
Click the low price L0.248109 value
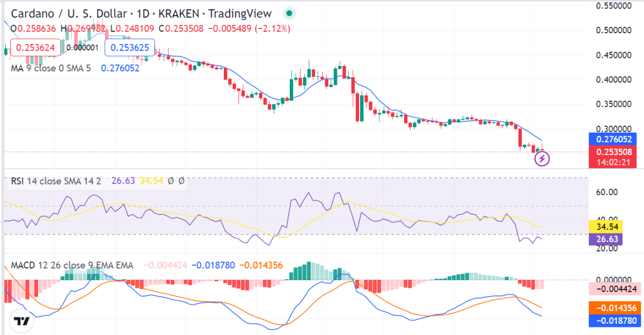(x=133, y=28)
